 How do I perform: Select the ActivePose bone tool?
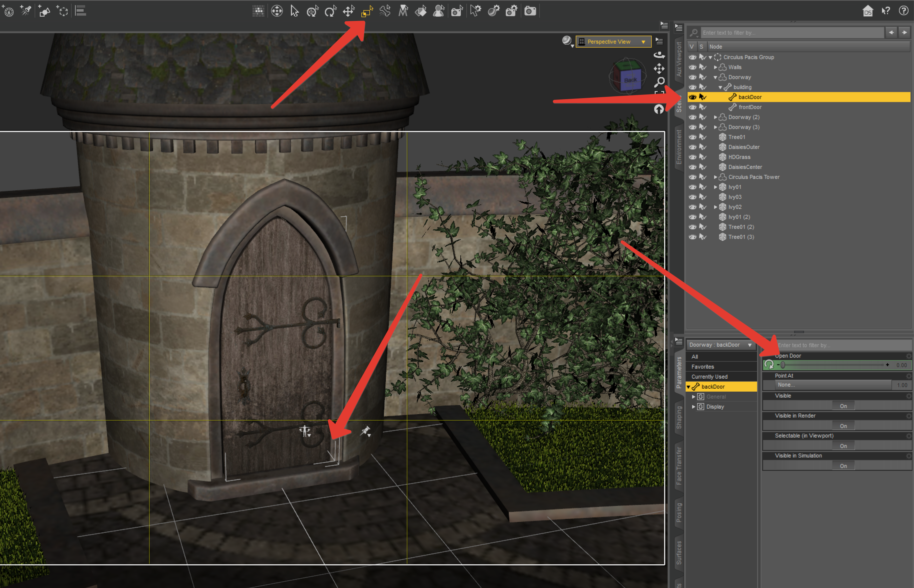385,11
